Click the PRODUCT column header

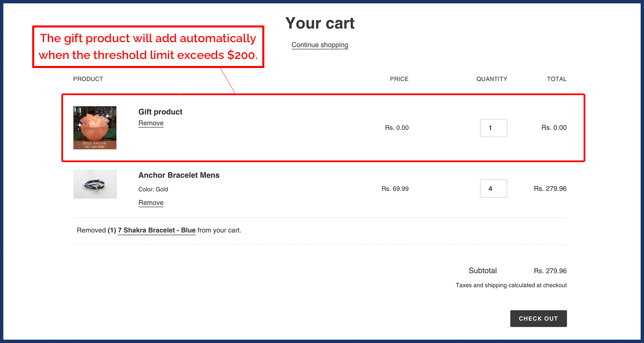[88, 79]
